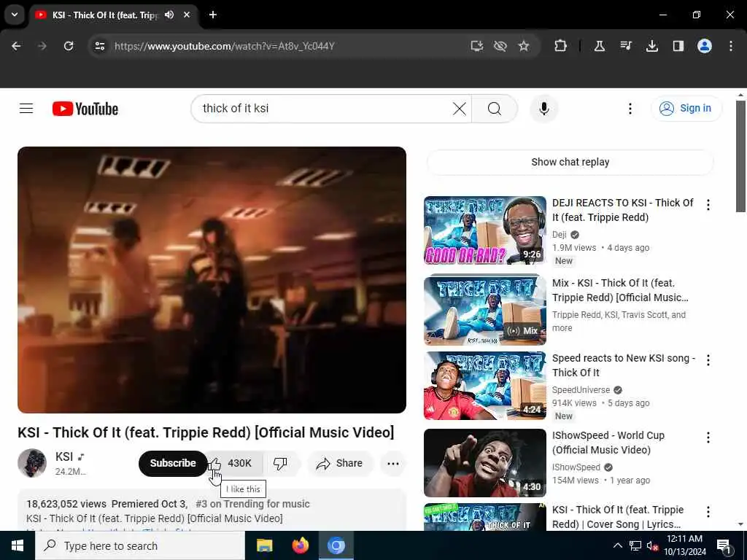The height and width of the screenshot is (560, 747).
Task: Like the video with thumbs up
Action: (236, 463)
